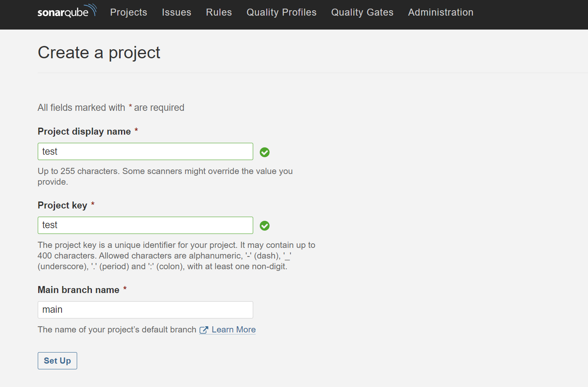Image resolution: width=588 pixels, height=387 pixels.
Task: Click the green checkmark beside Project key
Action: (x=265, y=226)
